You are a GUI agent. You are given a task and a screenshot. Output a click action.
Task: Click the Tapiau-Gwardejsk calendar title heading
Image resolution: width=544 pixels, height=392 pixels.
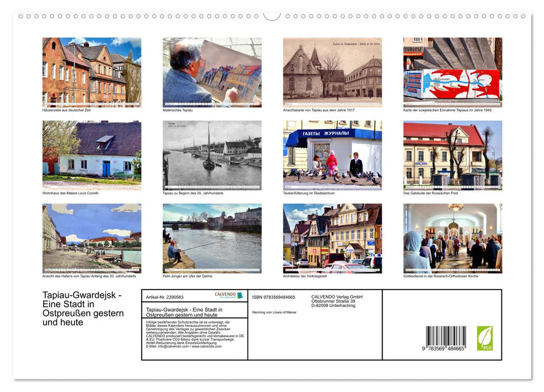click(83, 309)
